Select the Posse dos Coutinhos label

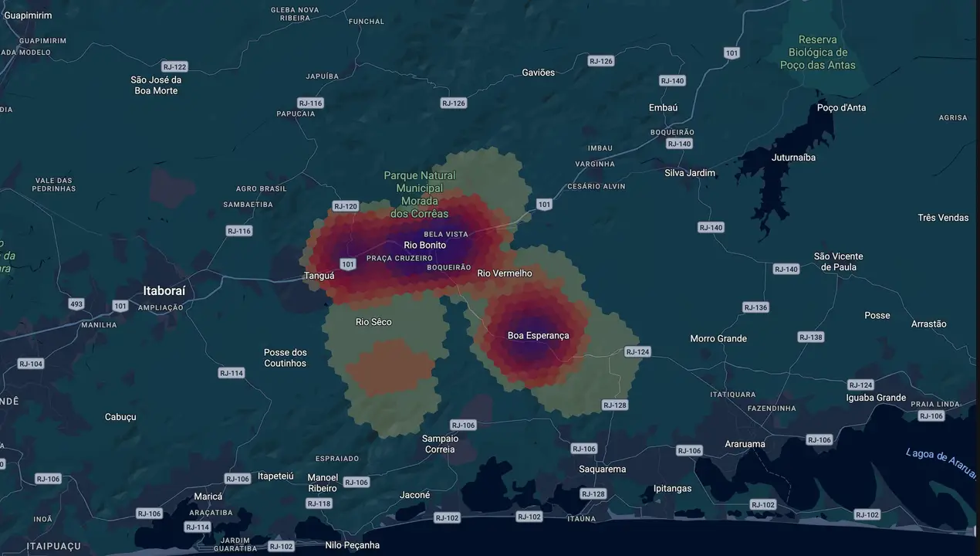286,358
